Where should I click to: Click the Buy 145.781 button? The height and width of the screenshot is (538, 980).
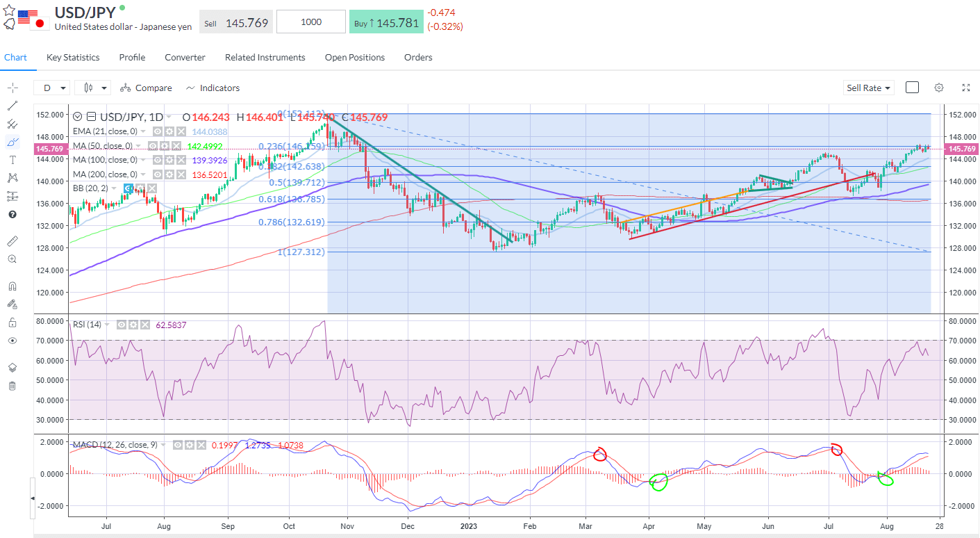386,22
